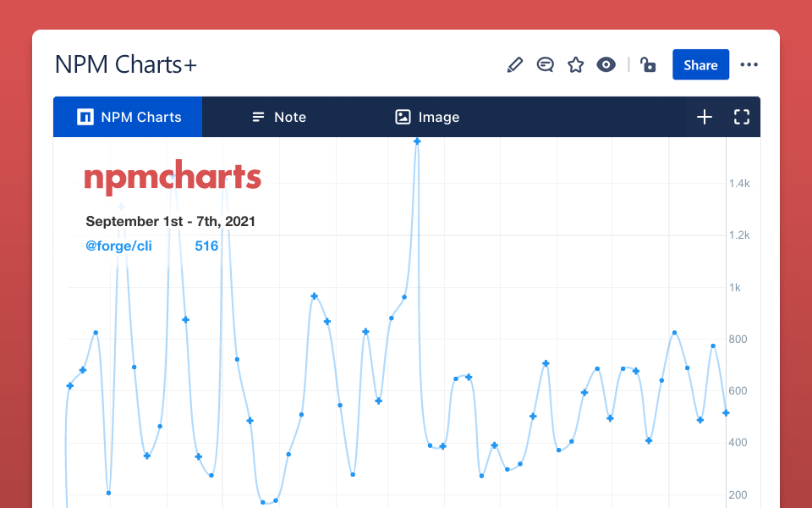Toggle watching with the eye icon
812x508 pixels.
[606, 64]
